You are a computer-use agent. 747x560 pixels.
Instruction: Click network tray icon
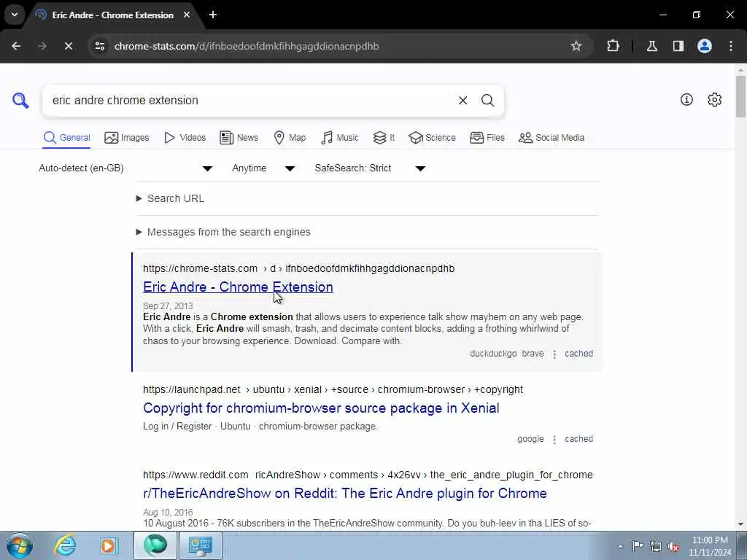(656, 546)
